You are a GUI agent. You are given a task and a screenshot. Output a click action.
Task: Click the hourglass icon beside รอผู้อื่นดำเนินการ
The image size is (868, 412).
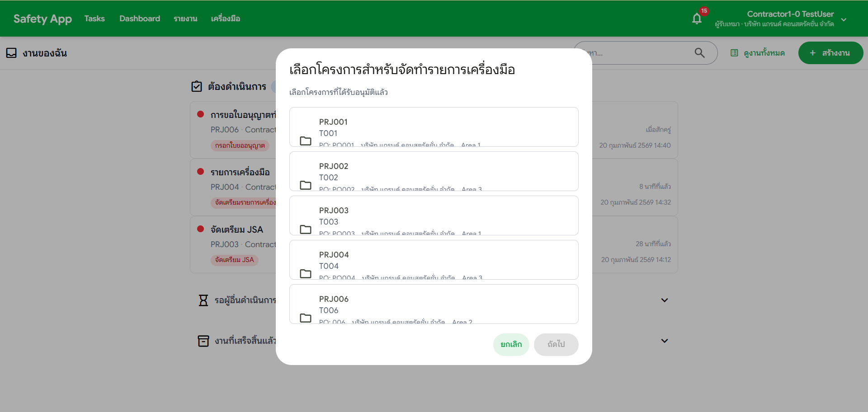tap(203, 300)
